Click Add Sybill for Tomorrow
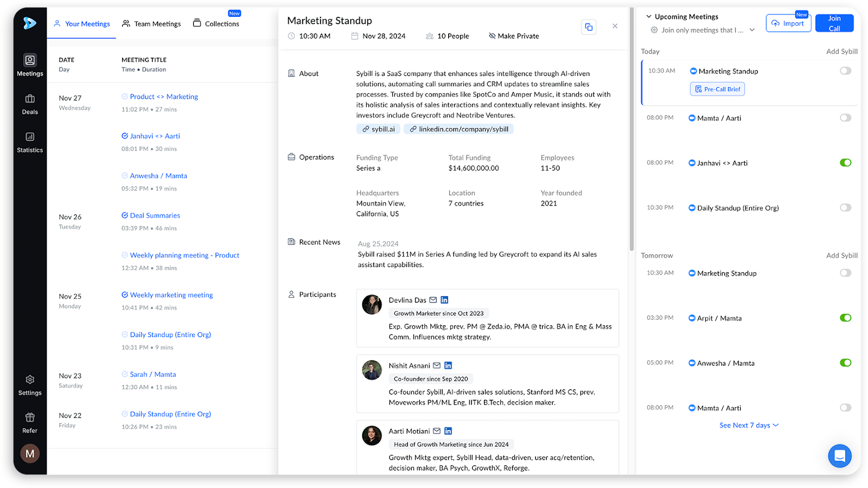Screen dimensions: 868x488 click(x=842, y=256)
